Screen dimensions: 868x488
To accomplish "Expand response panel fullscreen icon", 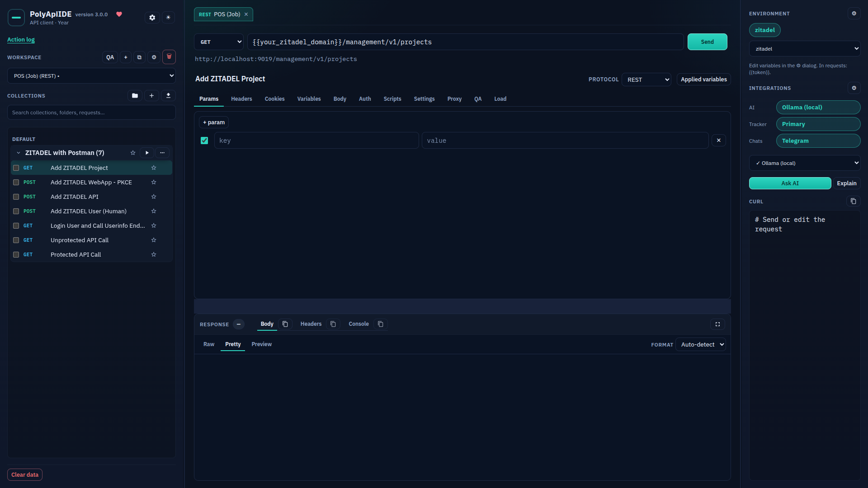I will click(x=717, y=324).
